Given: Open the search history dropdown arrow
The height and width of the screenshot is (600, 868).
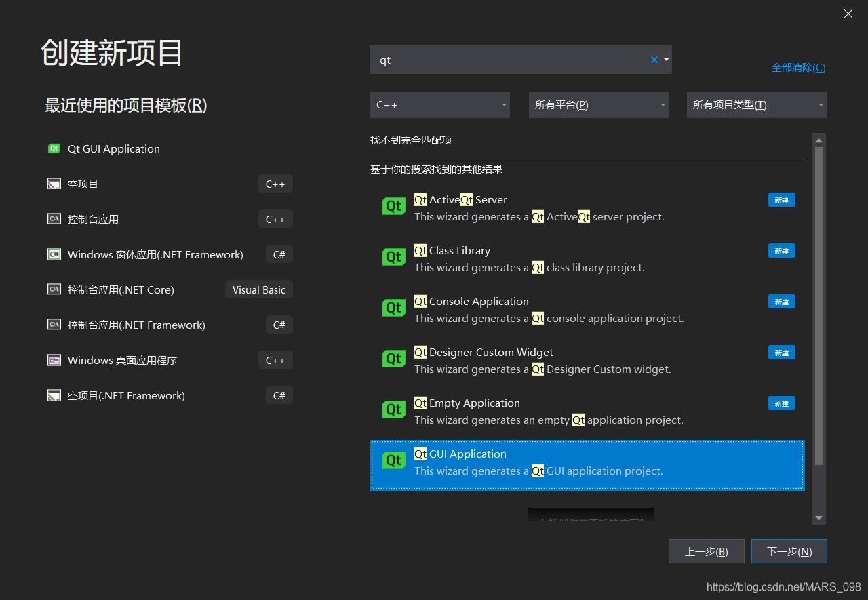Looking at the screenshot, I should (667, 60).
